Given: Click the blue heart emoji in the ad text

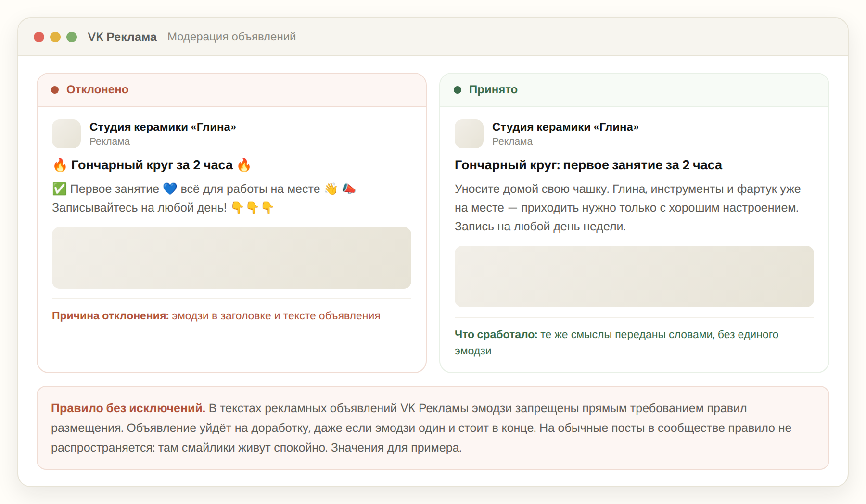Looking at the screenshot, I should click(170, 189).
